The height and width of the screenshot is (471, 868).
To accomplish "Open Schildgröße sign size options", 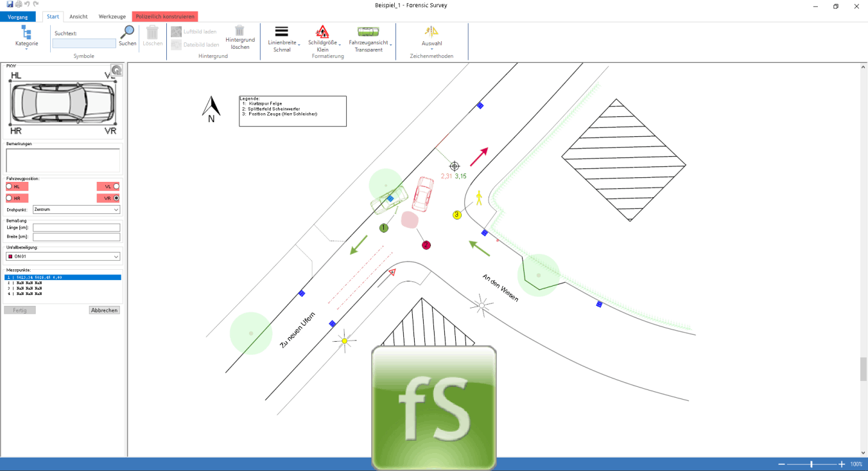I will [323, 36].
